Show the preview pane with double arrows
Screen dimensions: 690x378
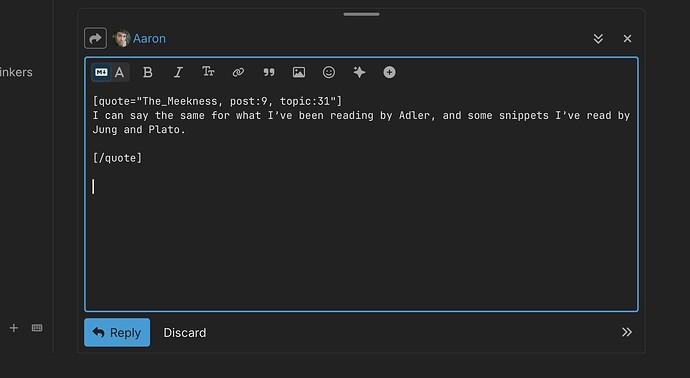point(627,332)
